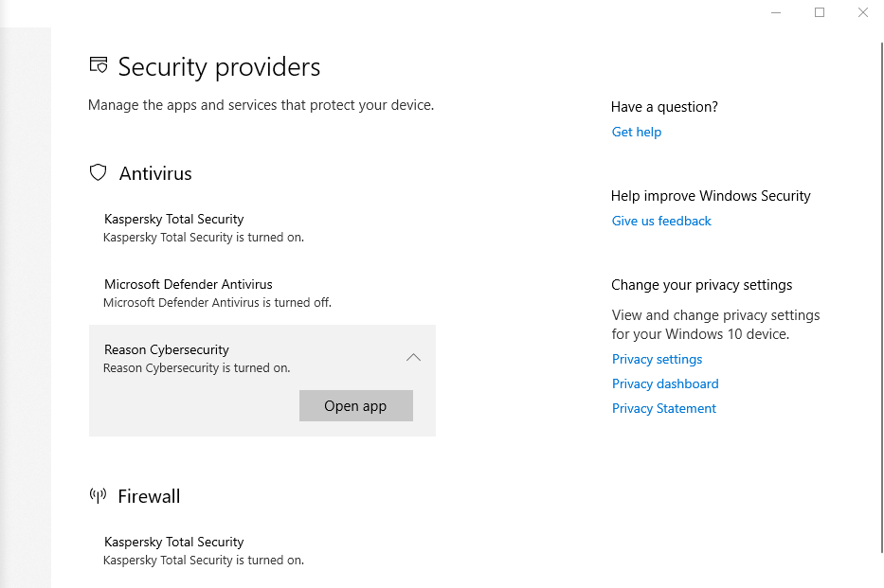Viewport: 884px width, 588px height.
Task: Close the Windows Security window
Action: pos(863,12)
